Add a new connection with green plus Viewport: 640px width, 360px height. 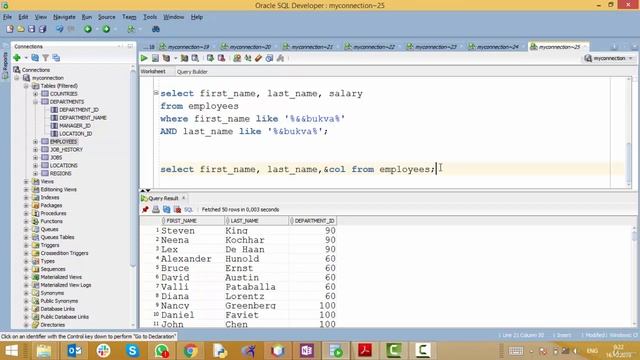pyautogui.click(x=17, y=58)
